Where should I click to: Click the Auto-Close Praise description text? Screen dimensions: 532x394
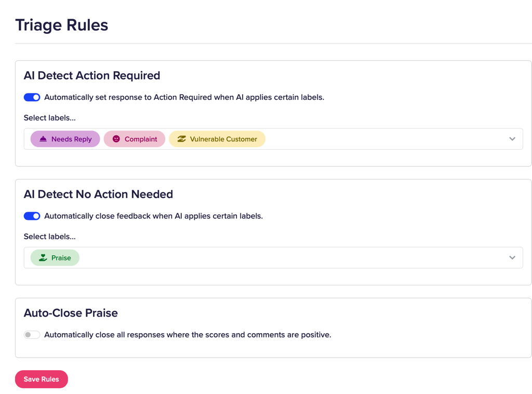[187, 334]
